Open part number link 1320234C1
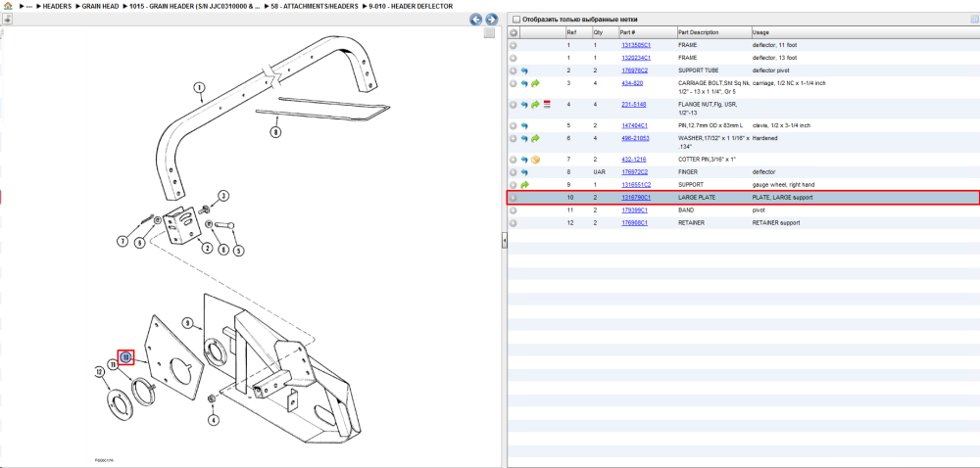Image resolution: width=980 pixels, height=468 pixels. click(x=636, y=58)
